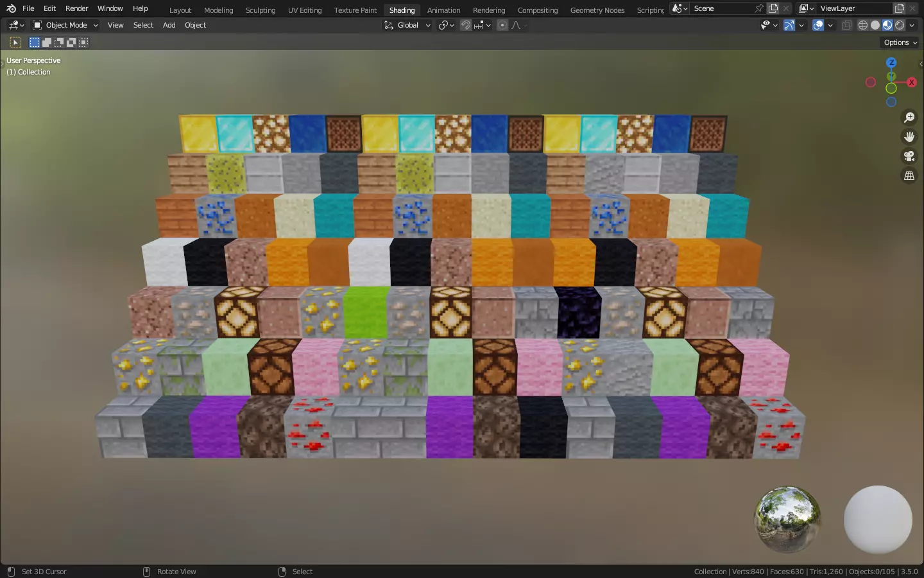This screenshot has height=578, width=924.
Task: Switch to rendered viewport shading
Action: click(x=900, y=25)
